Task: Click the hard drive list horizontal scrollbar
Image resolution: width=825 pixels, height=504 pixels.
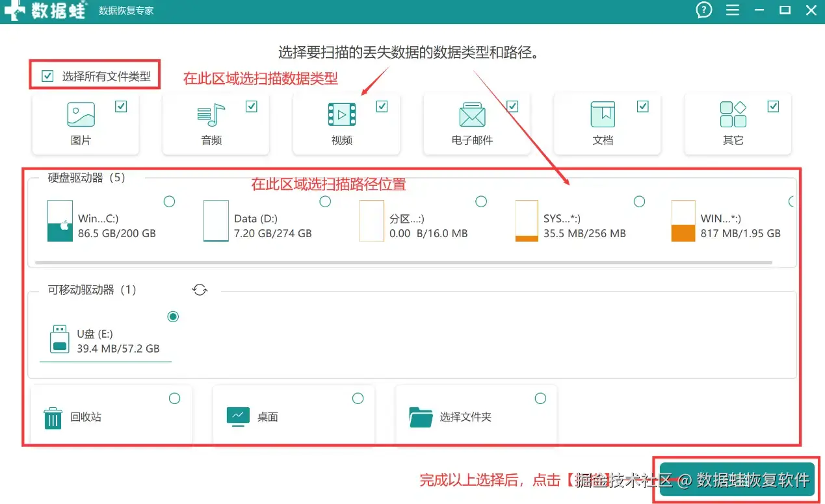Action: tap(404, 263)
